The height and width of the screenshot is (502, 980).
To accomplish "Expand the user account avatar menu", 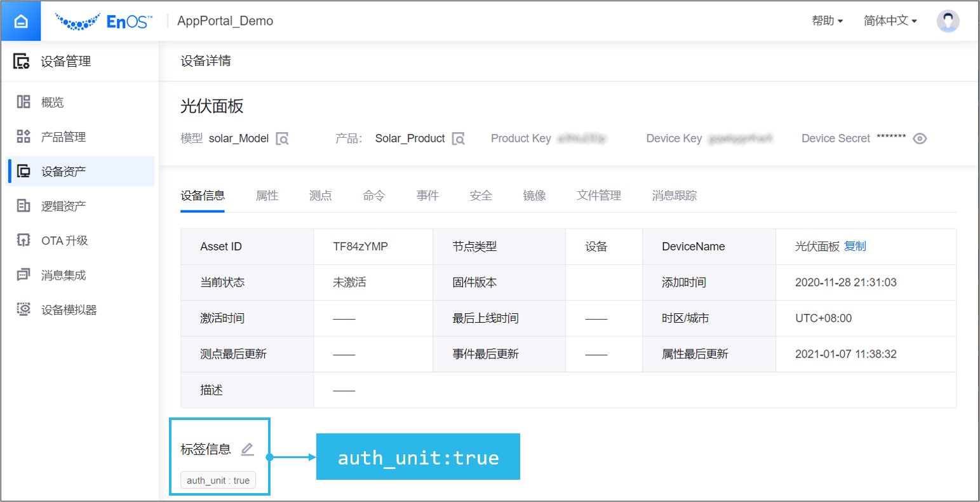I will [x=948, y=20].
